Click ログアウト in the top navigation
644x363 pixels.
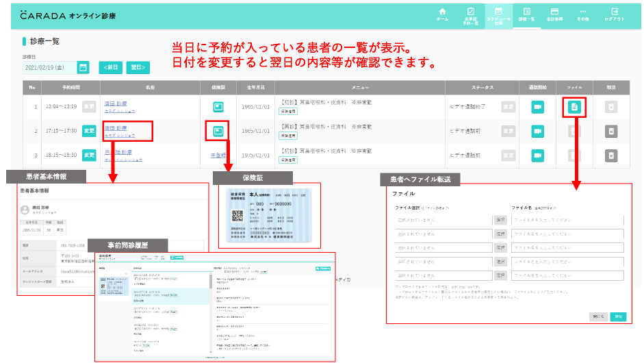tap(615, 14)
